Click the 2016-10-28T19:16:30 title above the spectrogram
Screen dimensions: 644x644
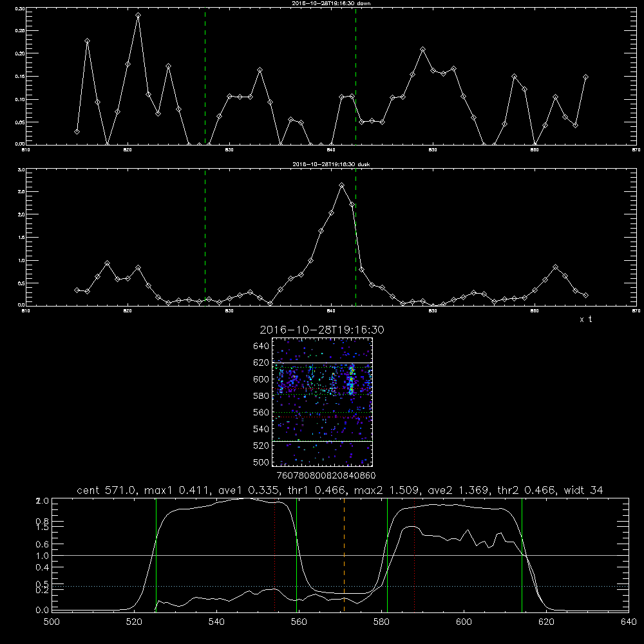322,330
